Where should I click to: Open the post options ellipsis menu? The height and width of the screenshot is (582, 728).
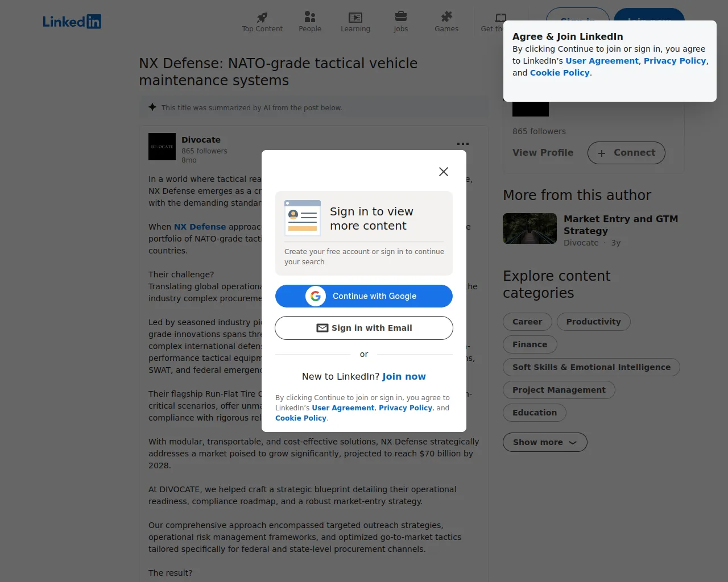(462, 144)
